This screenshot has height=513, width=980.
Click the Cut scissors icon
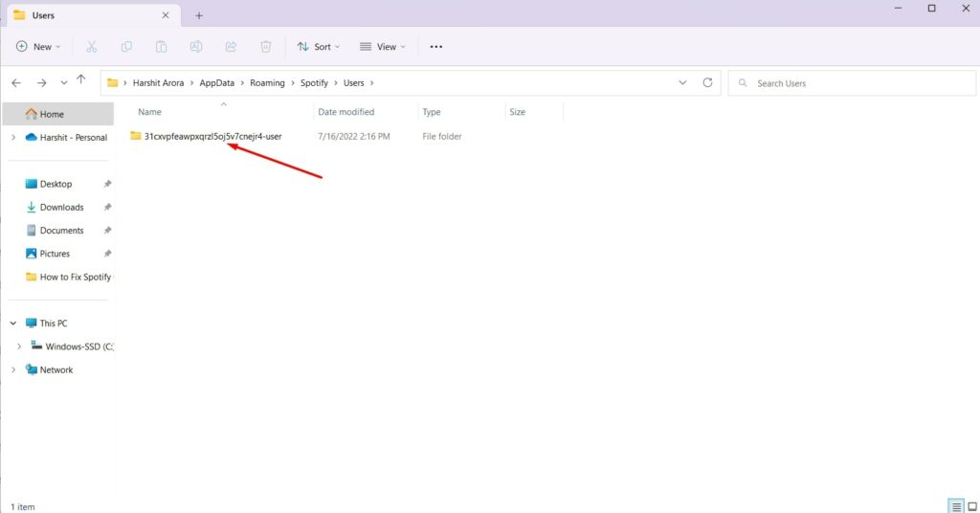[x=92, y=46]
